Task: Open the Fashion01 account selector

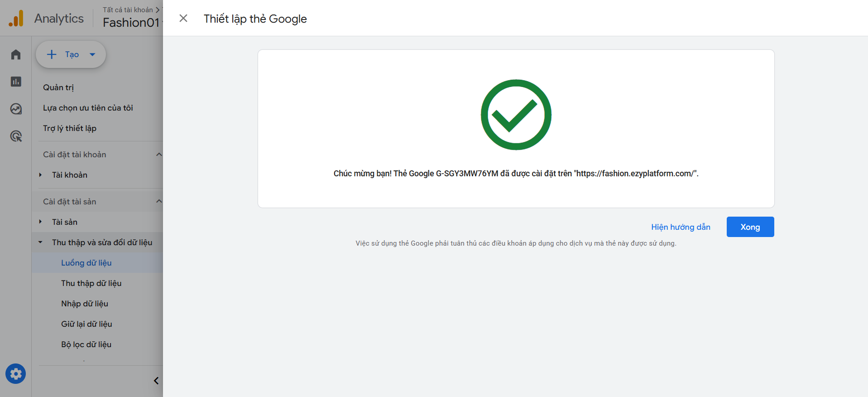Action: [131, 22]
